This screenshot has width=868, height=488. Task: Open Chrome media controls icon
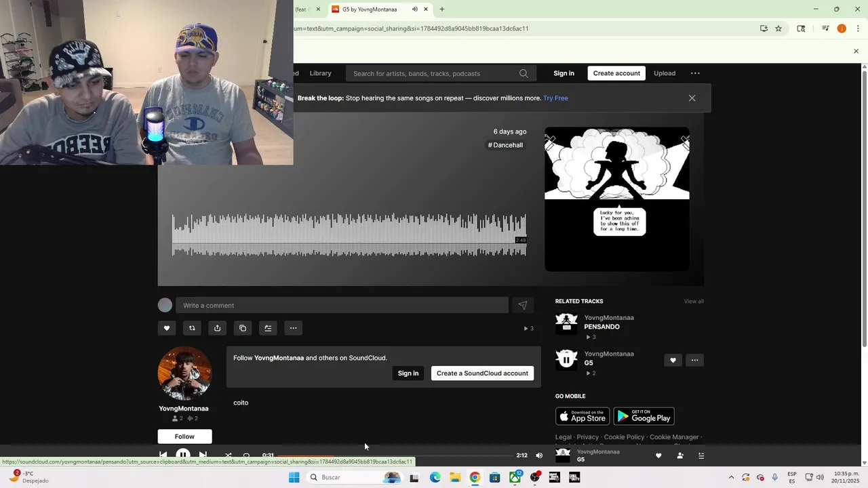pyautogui.click(x=825, y=28)
